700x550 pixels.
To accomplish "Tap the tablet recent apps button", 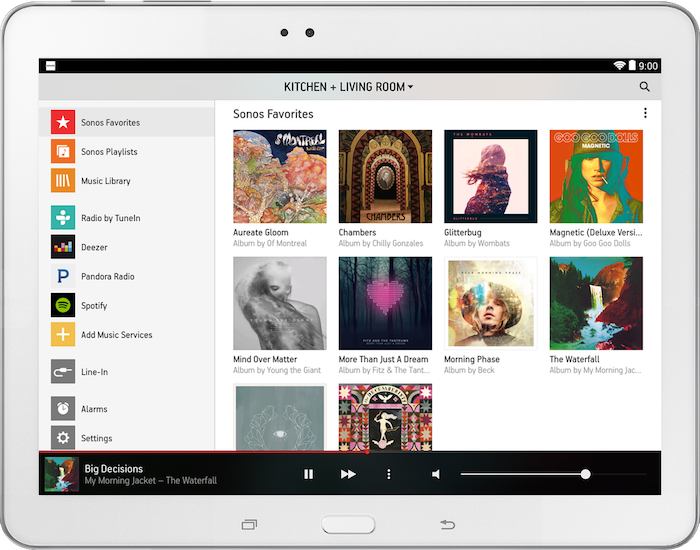I will click(x=250, y=524).
